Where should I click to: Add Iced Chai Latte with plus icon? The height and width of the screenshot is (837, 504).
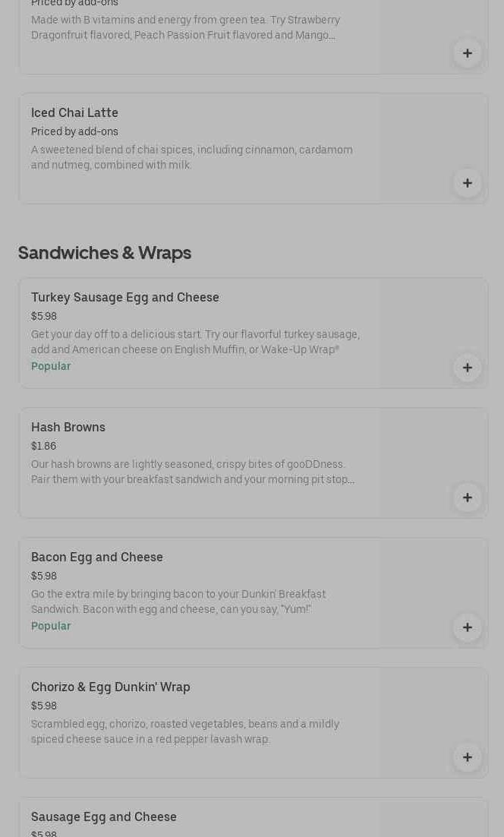coord(467,183)
